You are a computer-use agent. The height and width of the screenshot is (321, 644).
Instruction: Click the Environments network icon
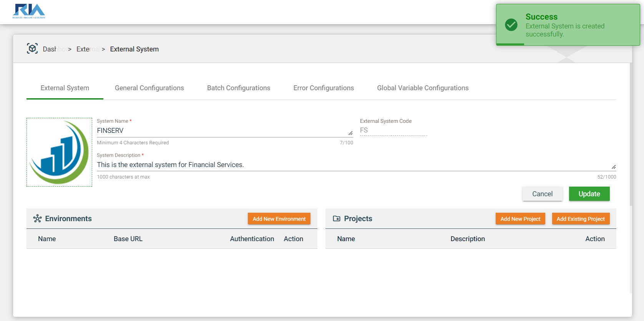tap(37, 218)
